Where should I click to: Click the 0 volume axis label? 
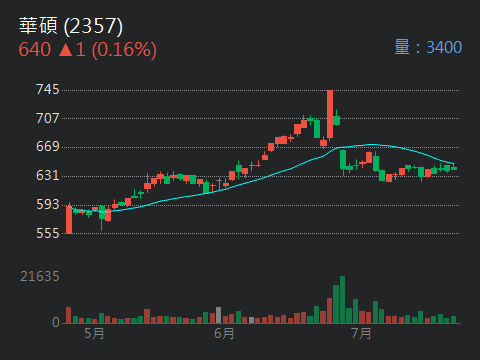[x=56, y=322]
